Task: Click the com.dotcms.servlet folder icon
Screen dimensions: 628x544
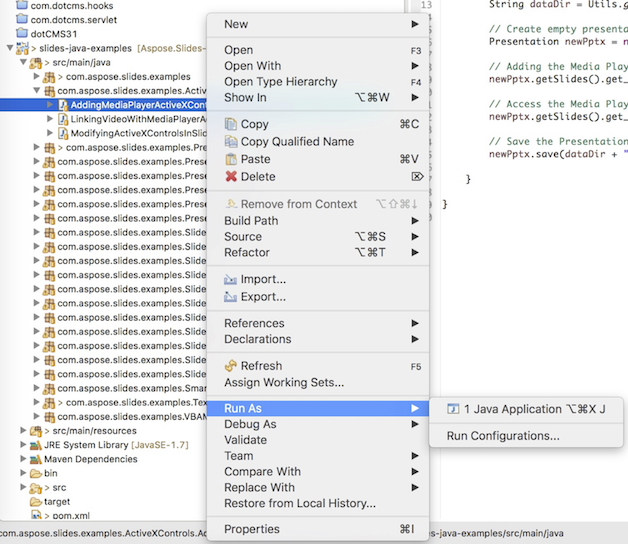Action: point(22,19)
